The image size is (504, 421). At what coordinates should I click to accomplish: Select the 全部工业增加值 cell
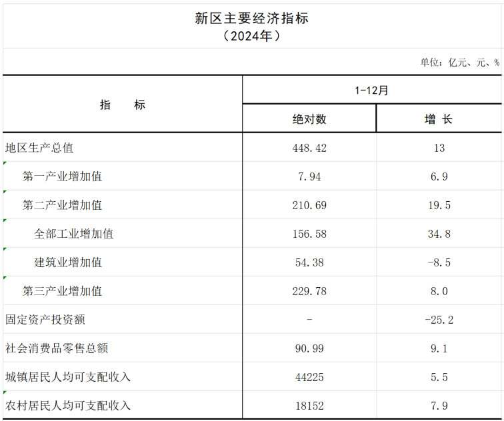(74, 234)
